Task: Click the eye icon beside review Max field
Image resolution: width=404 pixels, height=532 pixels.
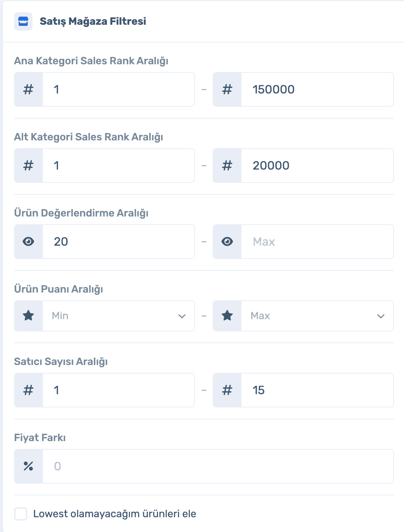Action: point(227,242)
